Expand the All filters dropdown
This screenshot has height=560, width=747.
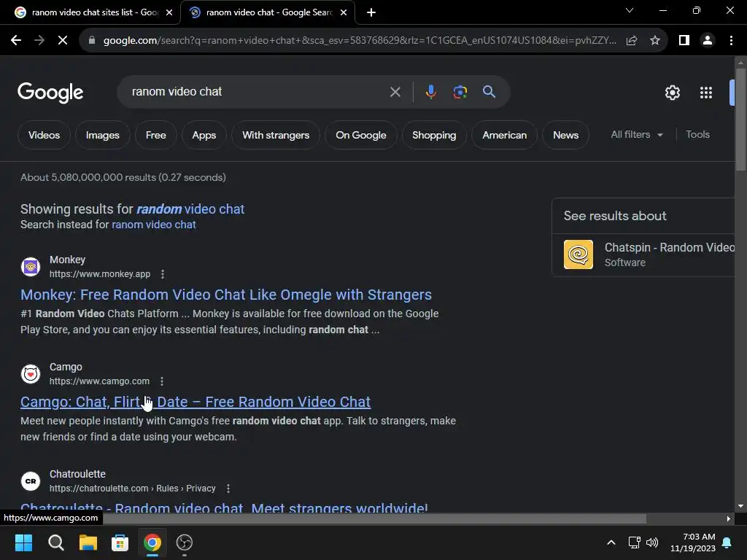click(x=637, y=135)
